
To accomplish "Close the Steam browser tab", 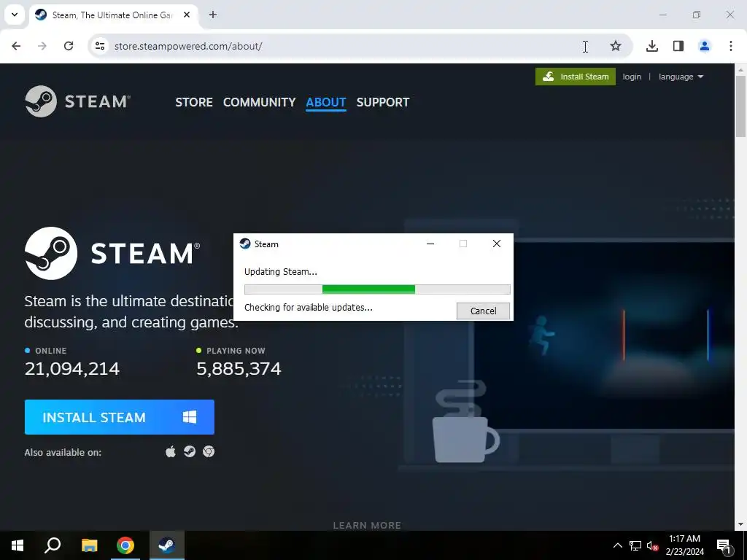I will [187, 15].
